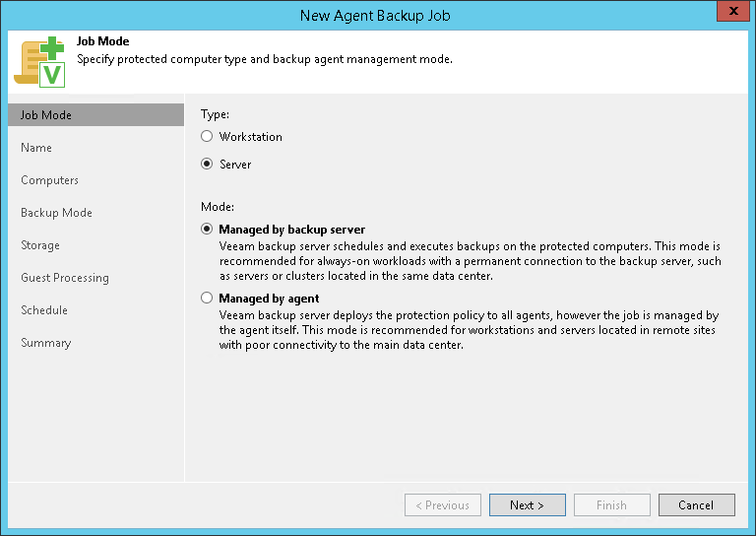Click the Managed by backup server description text
The width and height of the screenshot is (756, 536).
tap(470, 256)
